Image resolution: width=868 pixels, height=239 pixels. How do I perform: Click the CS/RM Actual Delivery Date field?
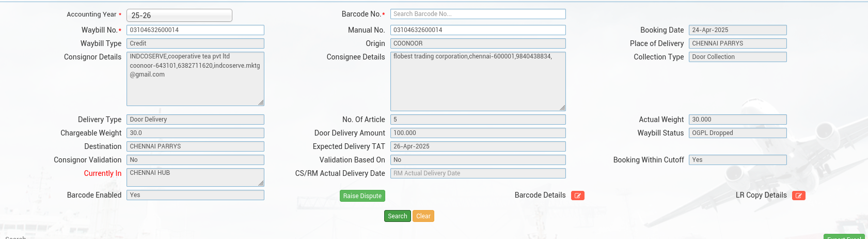pyautogui.click(x=478, y=173)
